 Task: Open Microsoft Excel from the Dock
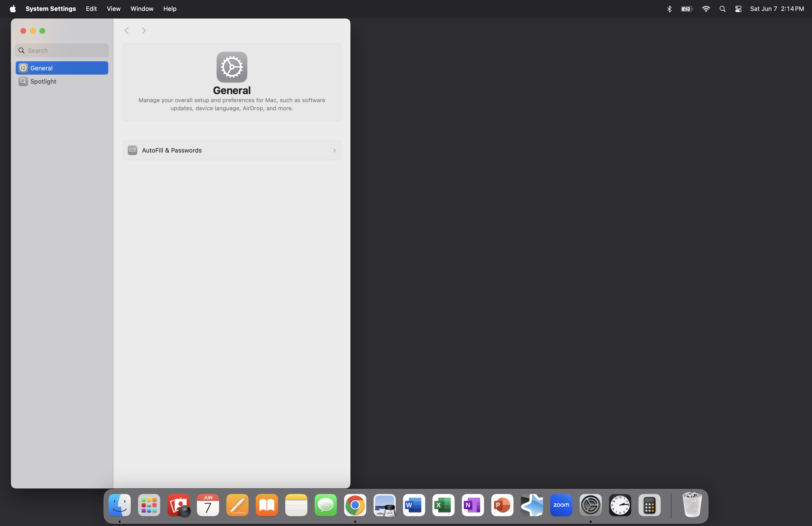click(443, 505)
